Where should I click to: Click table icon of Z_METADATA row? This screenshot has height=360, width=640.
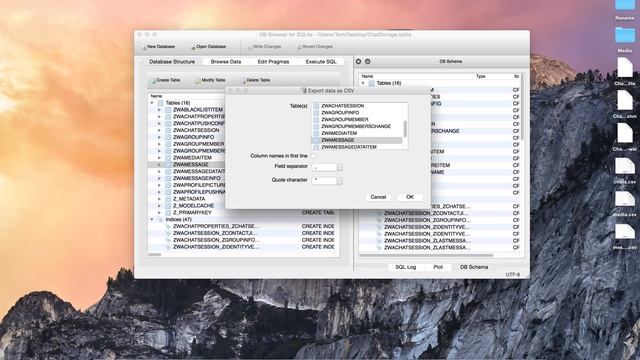[x=168, y=199]
